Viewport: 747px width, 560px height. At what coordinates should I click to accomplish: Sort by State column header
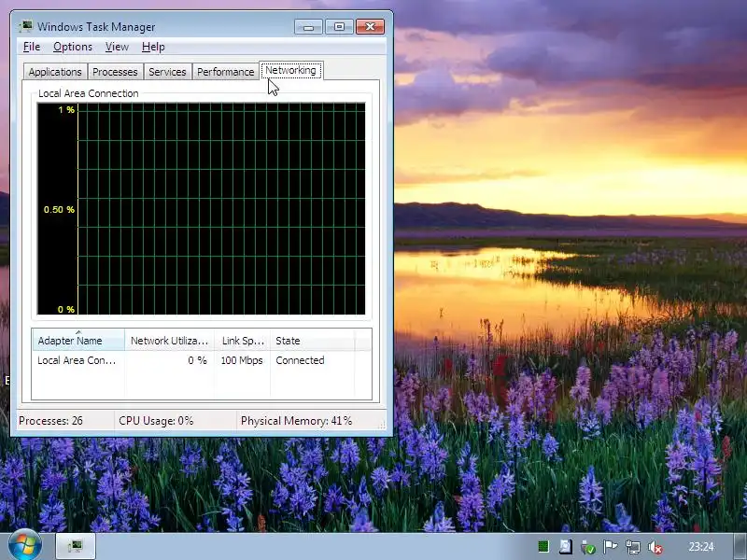pos(312,341)
